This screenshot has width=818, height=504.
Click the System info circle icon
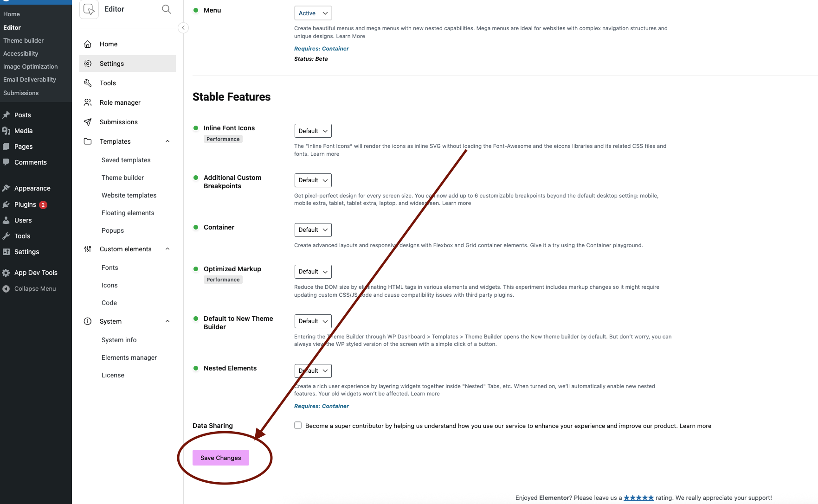[x=88, y=321]
